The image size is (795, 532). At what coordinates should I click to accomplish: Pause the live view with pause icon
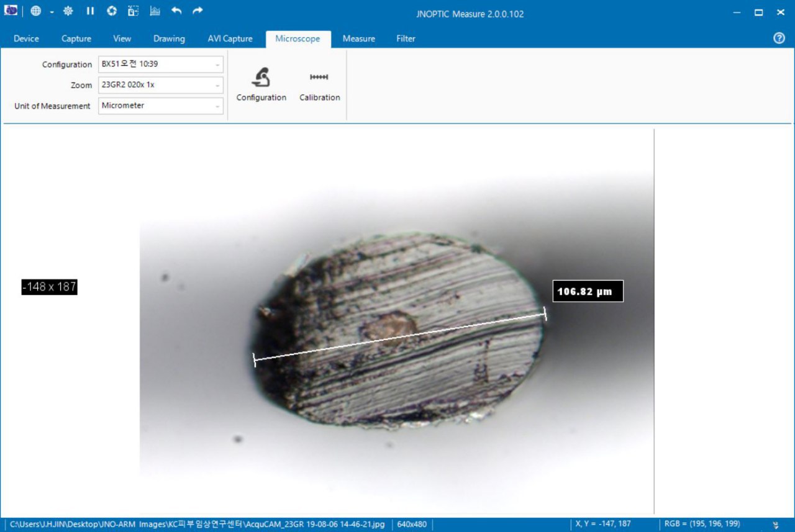[90, 11]
